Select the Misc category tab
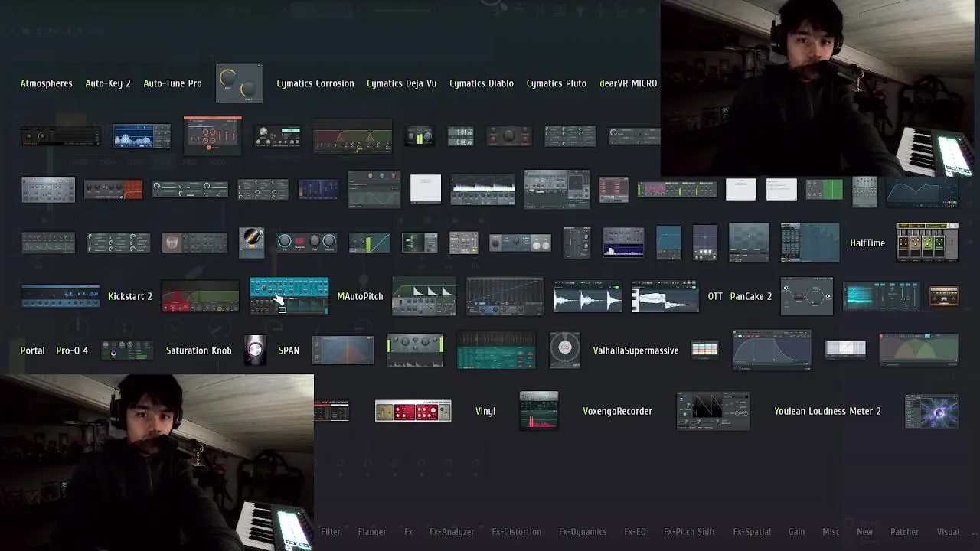This screenshot has height=551, width=980. pyautogui.click(x=831, y=532)
